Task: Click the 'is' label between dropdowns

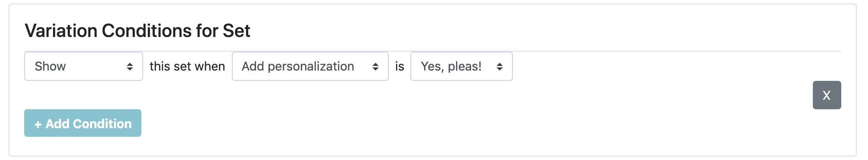Action: click(400, 66)
